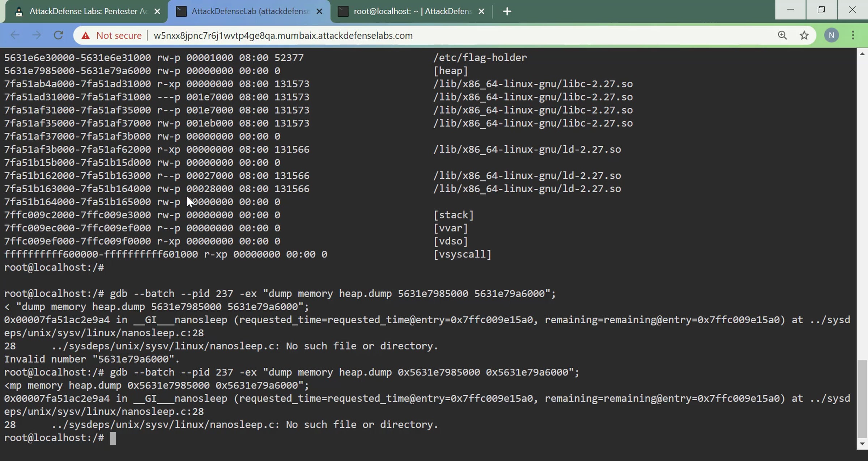Open the Chrome three-dot menu
Viewport: 868px width, 461px height.
pos(853,35)
